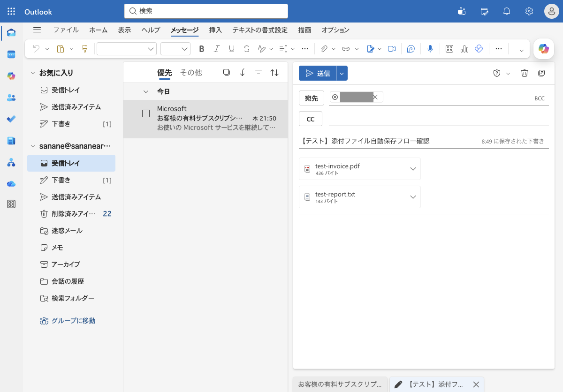Viewport: 563px width, 392px height.
Task: Click the undo arrow
Action: pyautogui.click(x=36, y=49)
